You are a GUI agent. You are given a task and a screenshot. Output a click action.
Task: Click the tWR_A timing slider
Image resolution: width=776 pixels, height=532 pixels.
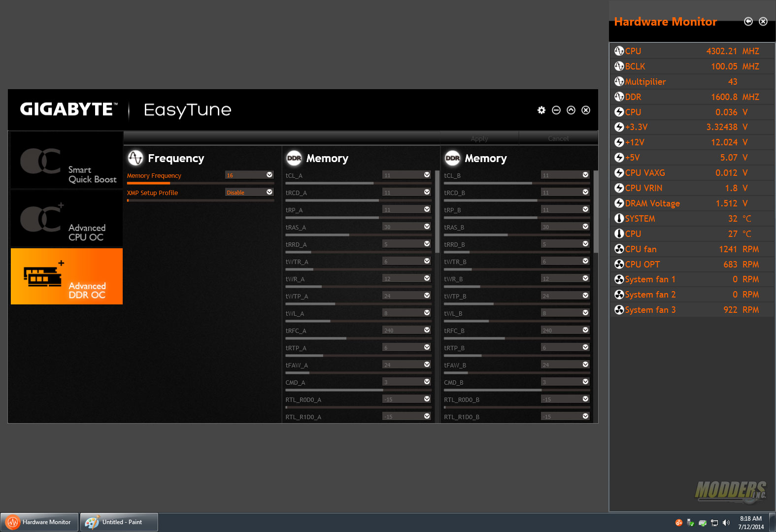(x=359, y=287)
